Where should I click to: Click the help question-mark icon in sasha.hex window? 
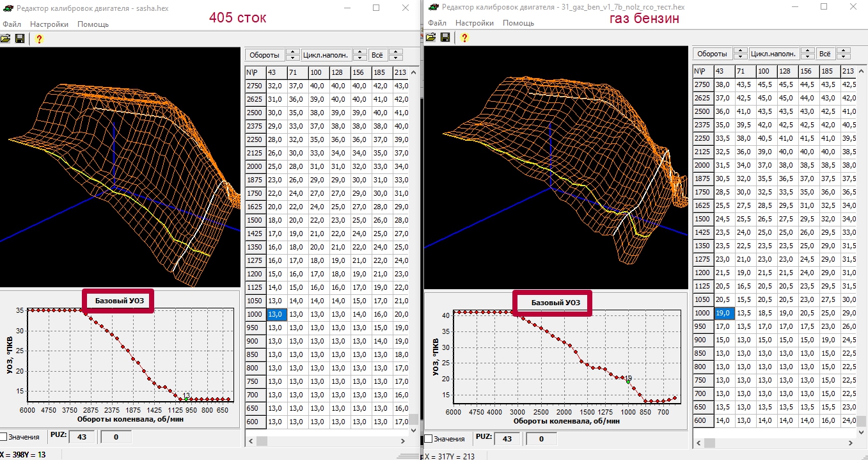click(39, 39)
